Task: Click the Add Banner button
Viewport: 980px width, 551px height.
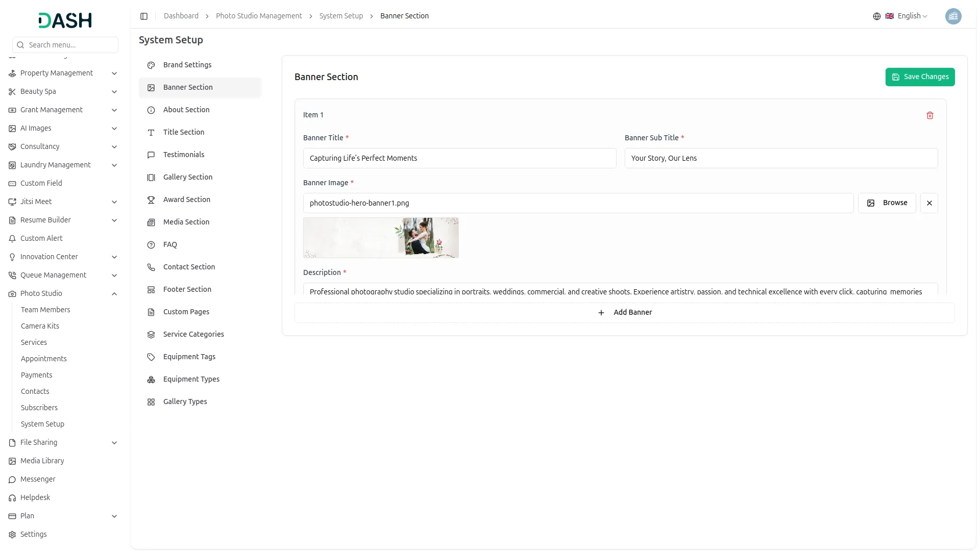Action: coord(624,313)
